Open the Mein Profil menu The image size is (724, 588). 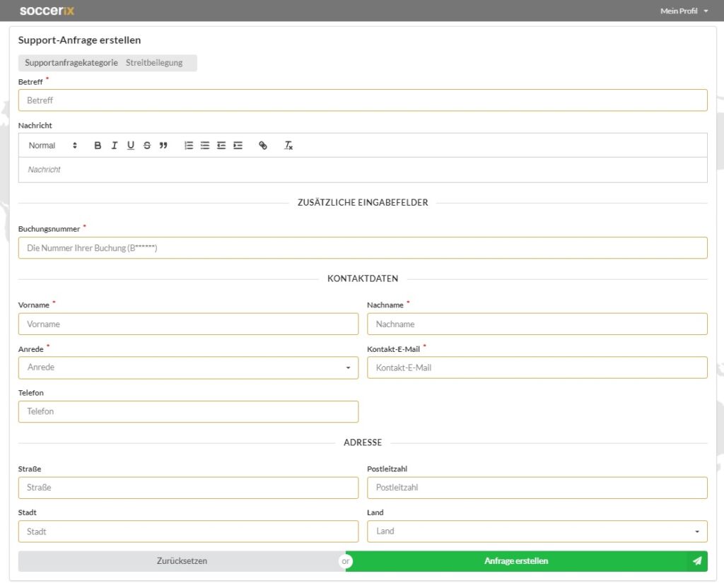(x=683, y=11)
